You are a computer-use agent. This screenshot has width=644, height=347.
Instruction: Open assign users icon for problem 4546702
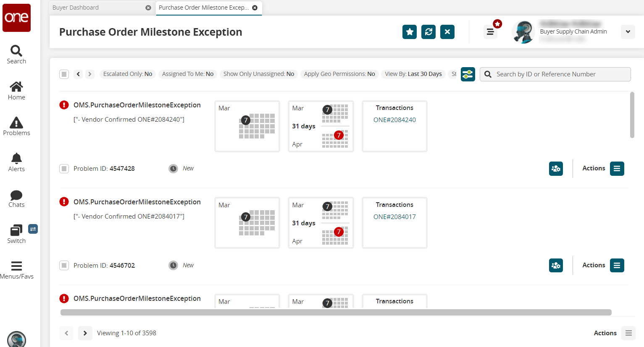pos(556,266)
